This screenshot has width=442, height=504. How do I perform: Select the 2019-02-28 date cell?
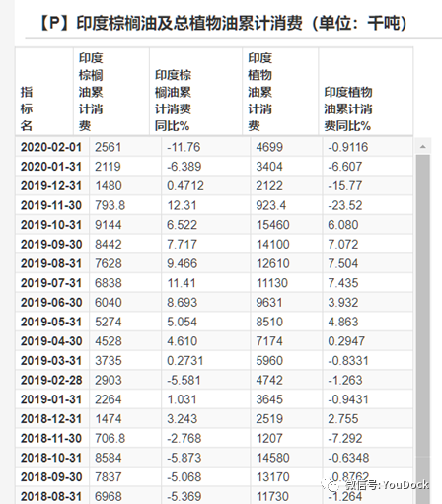(x=52, y=380)
